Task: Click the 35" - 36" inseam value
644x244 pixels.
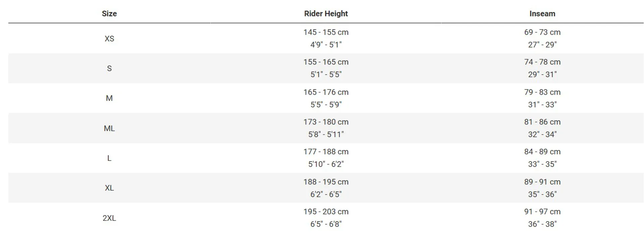Action: [542, 194]
